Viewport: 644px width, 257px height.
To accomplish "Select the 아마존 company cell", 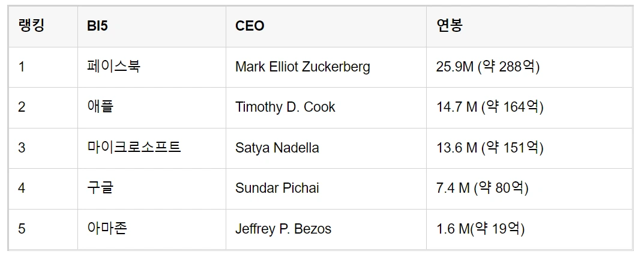I will (107, 229).
